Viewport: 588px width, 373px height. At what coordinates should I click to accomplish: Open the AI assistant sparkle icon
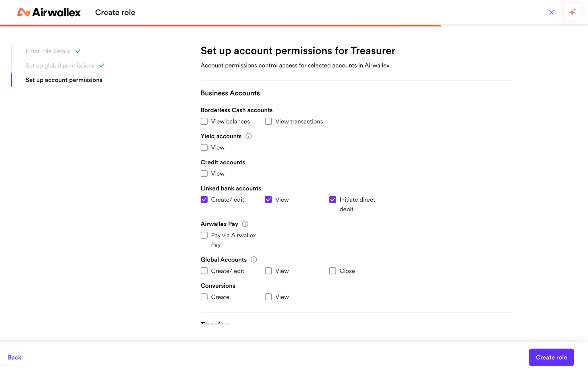[572, 12]
